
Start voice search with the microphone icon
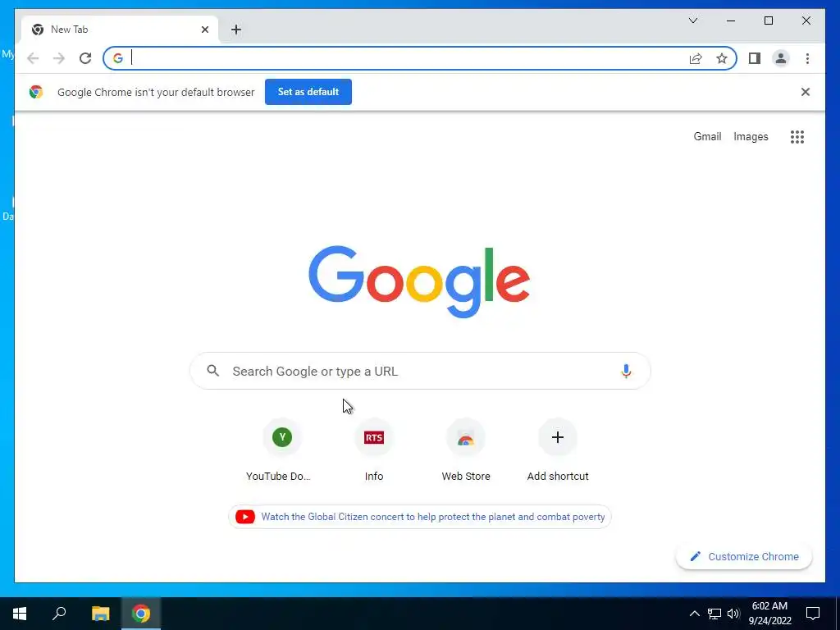click(x=626, y=371)
